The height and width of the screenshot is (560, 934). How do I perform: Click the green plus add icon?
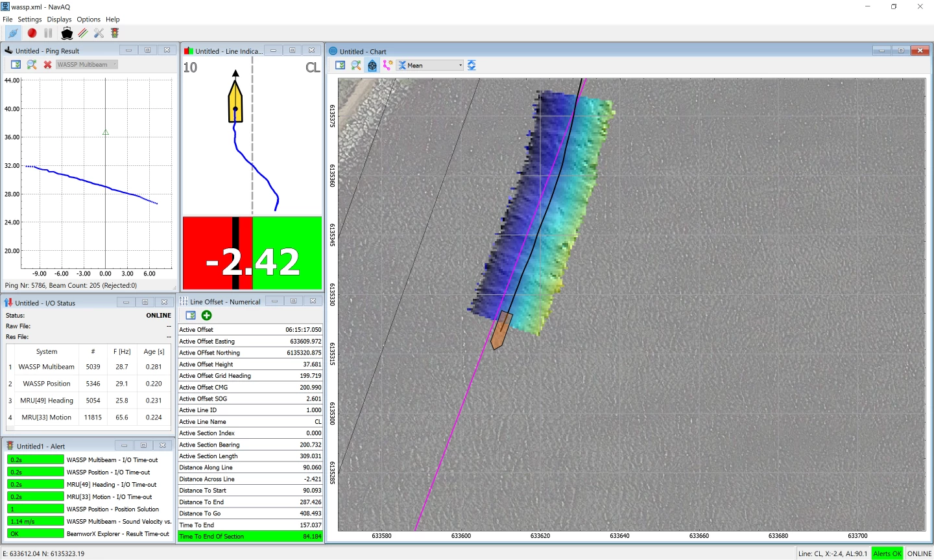click(x=207, y=316)
